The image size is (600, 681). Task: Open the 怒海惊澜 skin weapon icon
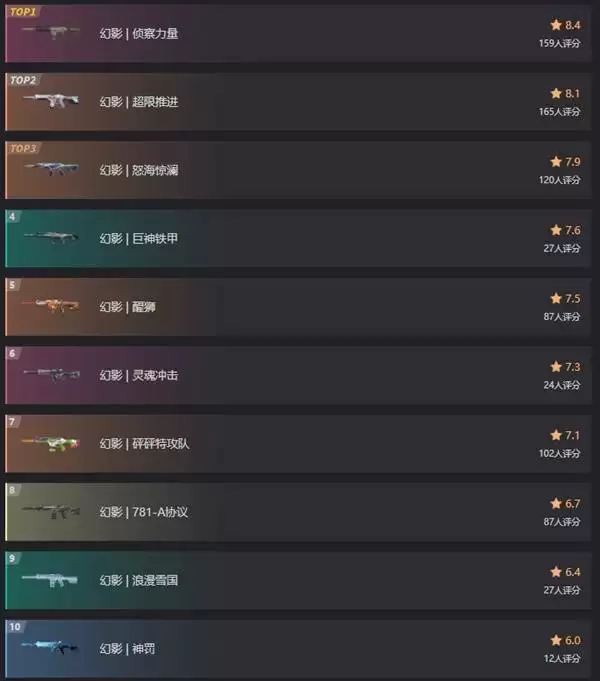[51, 169]
